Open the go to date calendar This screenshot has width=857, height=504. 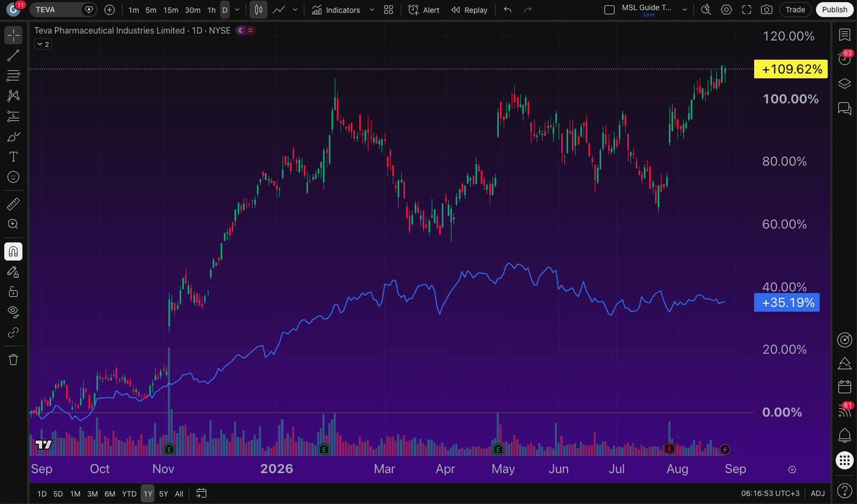pyautogui.click(x=201, y=493)
